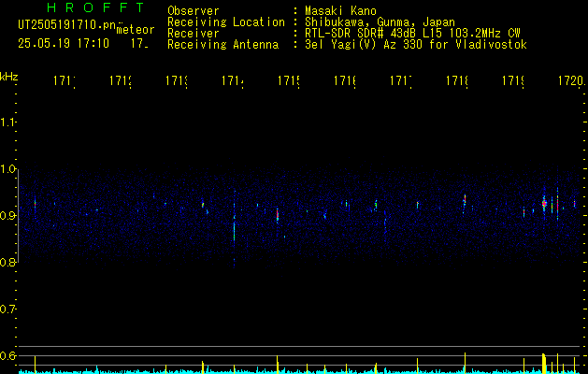Click the 1720 time axis label
588x374 pixels.
pyautogui.click(x=571, y=80)
